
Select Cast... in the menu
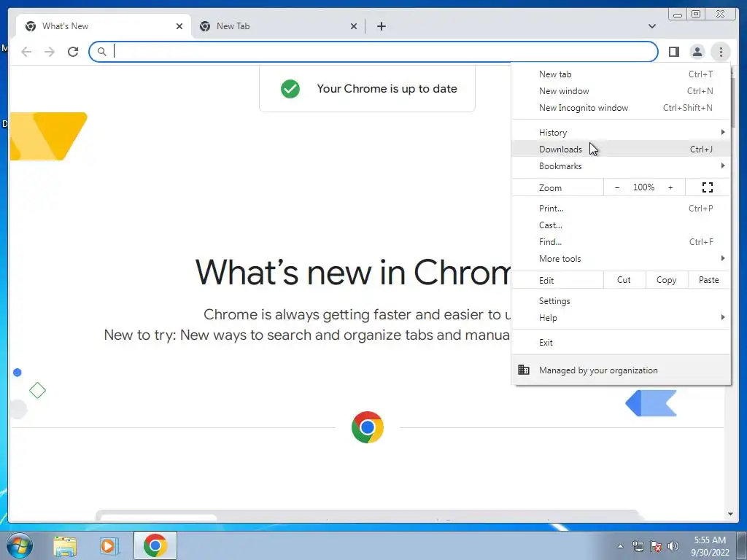621,225
